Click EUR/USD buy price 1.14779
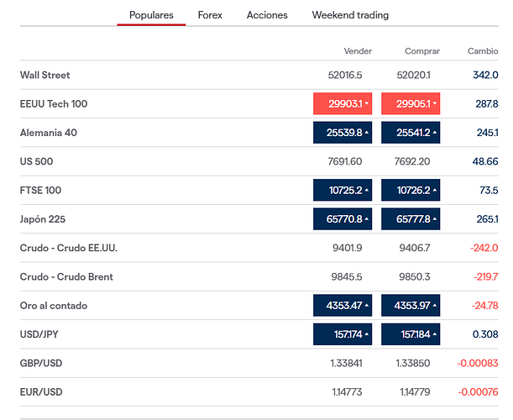The height and width of the screenshot is (420, 513). tap(415, 391)
